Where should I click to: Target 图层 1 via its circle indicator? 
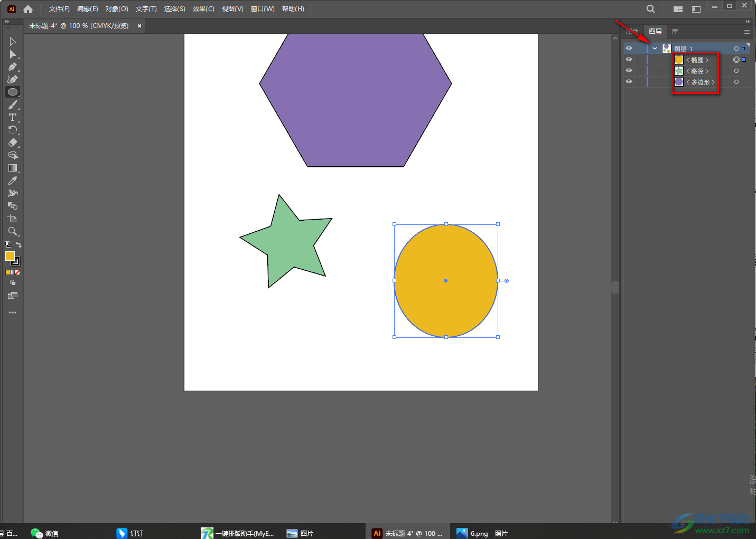[x=736, y=49]
